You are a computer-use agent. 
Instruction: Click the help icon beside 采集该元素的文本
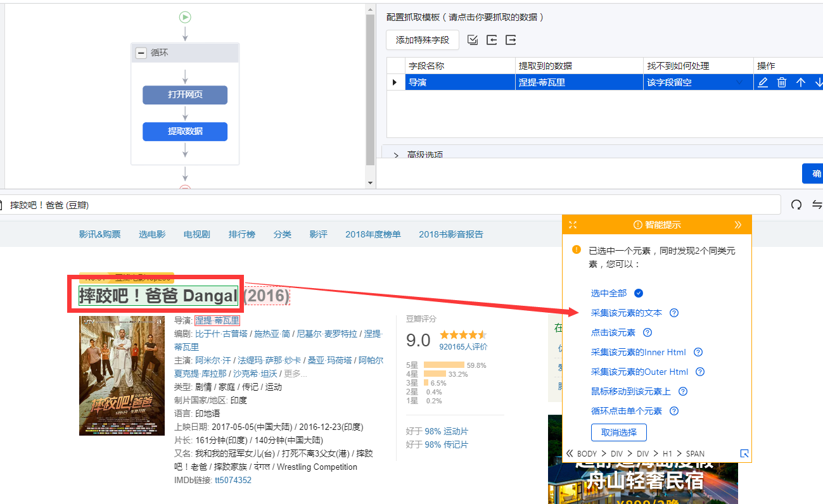(x=674, y=313)
